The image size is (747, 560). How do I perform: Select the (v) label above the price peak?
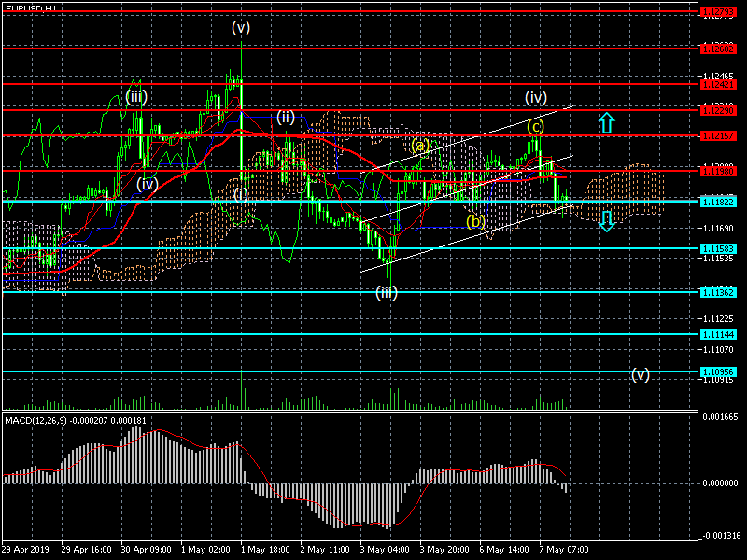click(241, 28)
